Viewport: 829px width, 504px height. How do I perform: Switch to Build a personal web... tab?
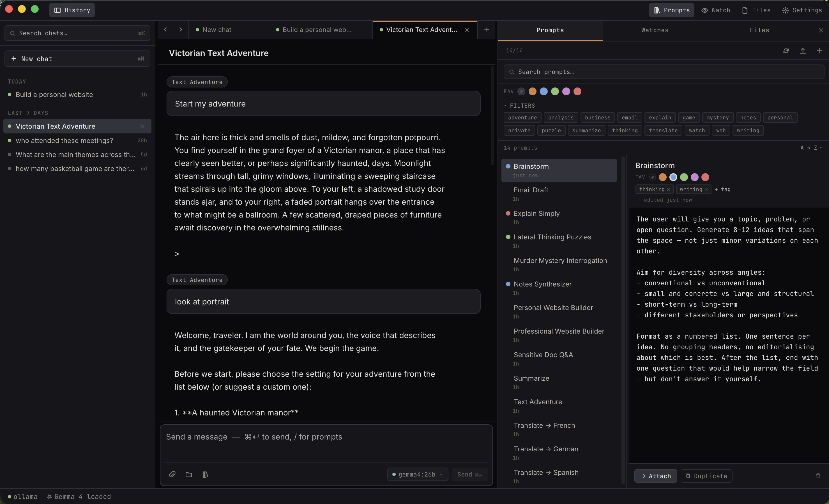pyautogui.click(x=321, y=30)
